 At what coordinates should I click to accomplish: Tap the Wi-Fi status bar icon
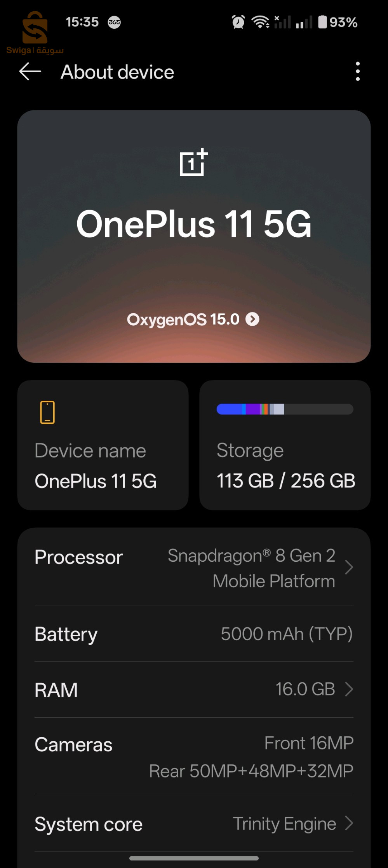[x=260, y=22]
